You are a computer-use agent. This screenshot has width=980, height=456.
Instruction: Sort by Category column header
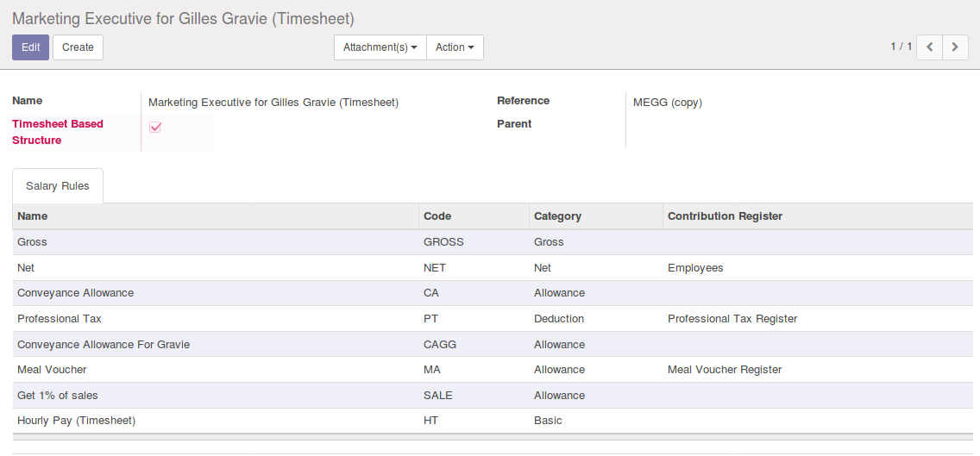557,216
